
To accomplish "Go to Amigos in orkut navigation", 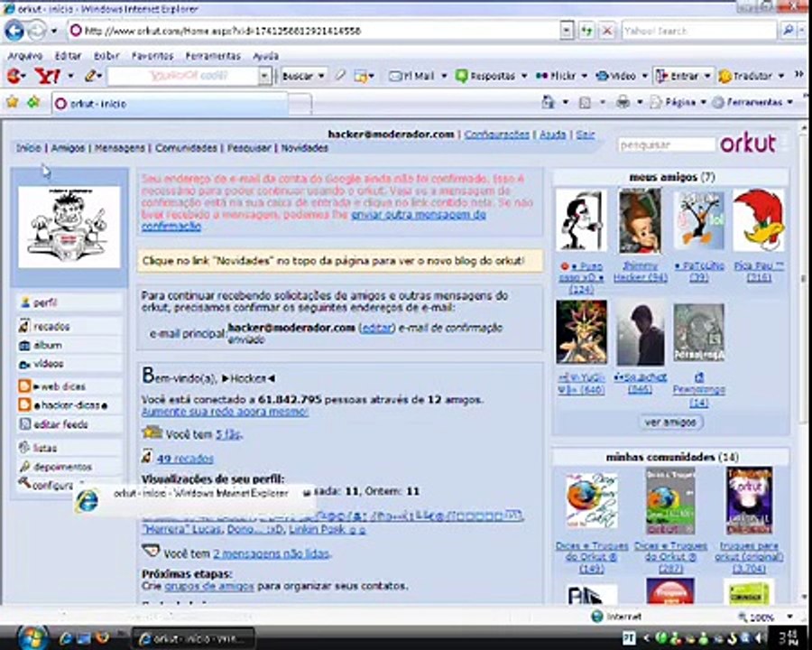I will click(x=68, y=148).
